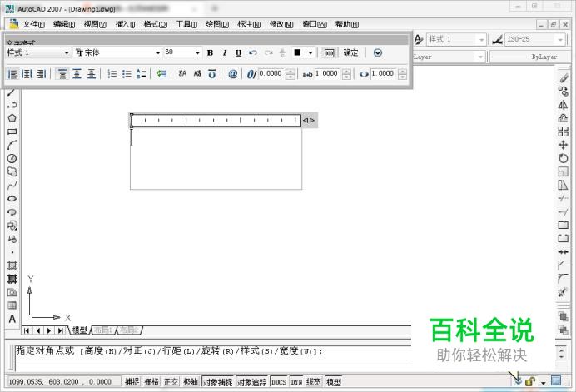The width and height of the screenshot is (576, 392).
Task: Click the black text color swatch
Action: point(297,52)
